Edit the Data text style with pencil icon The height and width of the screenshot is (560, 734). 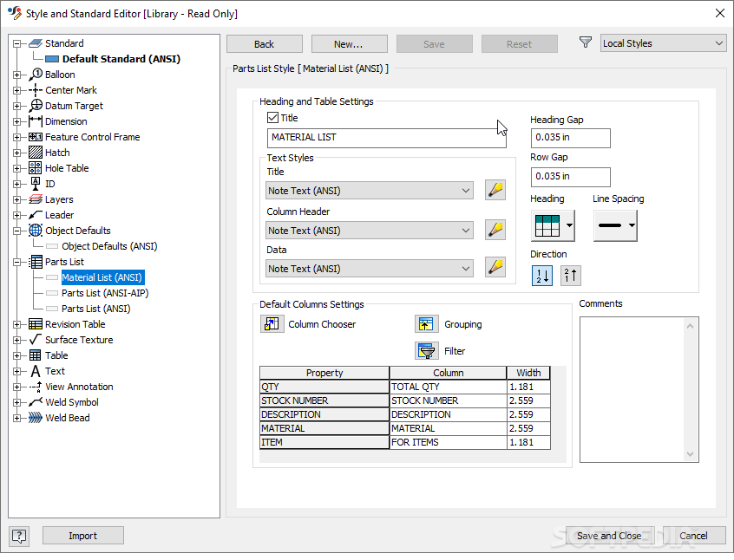pyautogui.click(x=495, y=267)
